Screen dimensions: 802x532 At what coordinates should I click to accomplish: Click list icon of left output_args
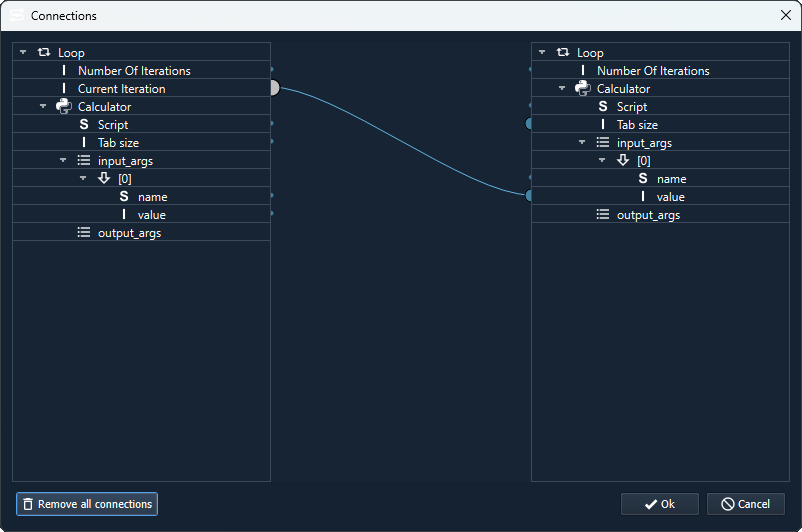click(84, 232)
